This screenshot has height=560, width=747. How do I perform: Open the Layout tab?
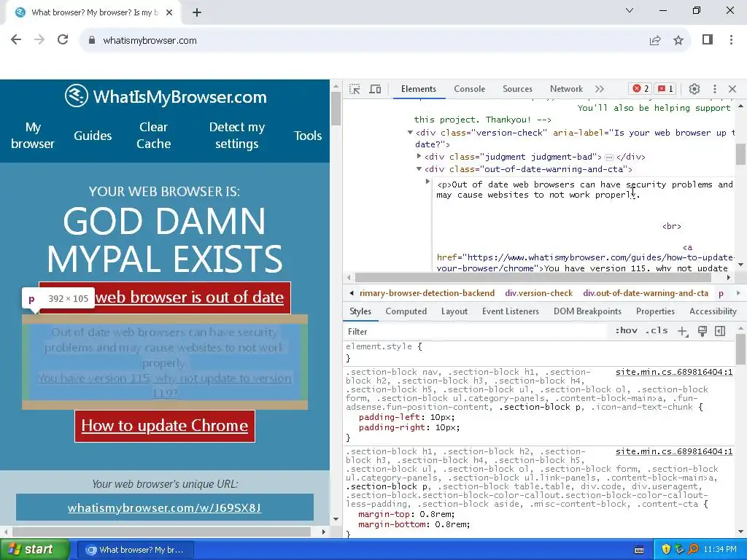(x=454, y=311)
